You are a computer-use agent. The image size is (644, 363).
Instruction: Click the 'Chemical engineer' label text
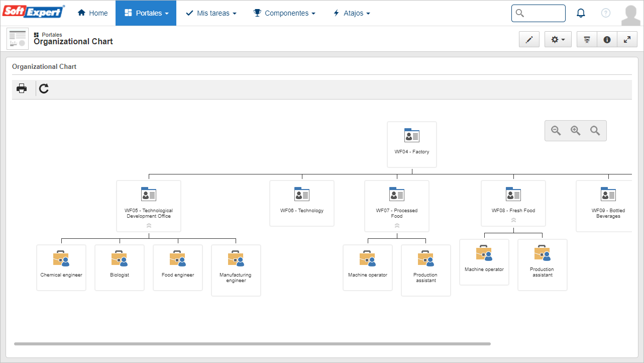point(61,275)
